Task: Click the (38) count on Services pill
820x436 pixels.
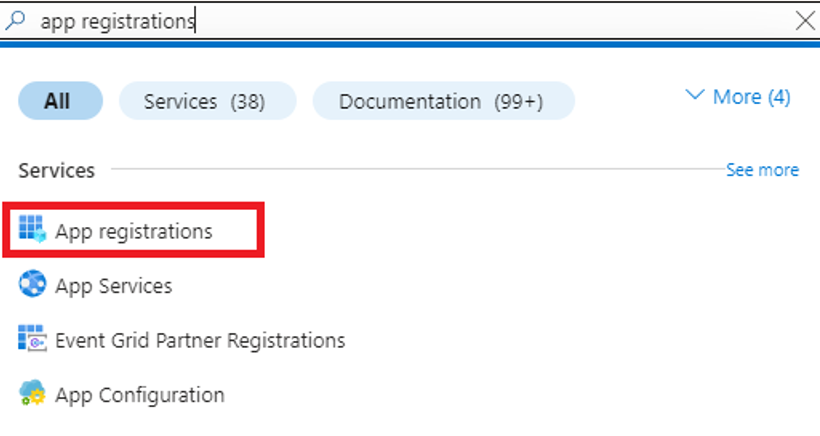Action: (x=248, y=101)
